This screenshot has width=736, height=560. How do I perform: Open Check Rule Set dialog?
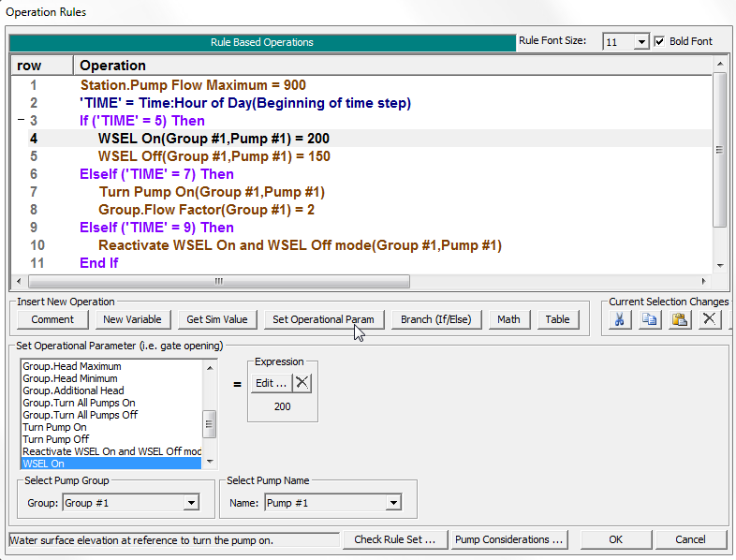coord(394,539)
